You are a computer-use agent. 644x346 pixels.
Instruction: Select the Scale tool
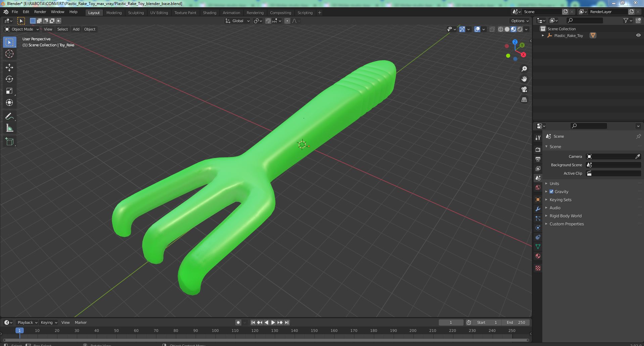[9, 91]
